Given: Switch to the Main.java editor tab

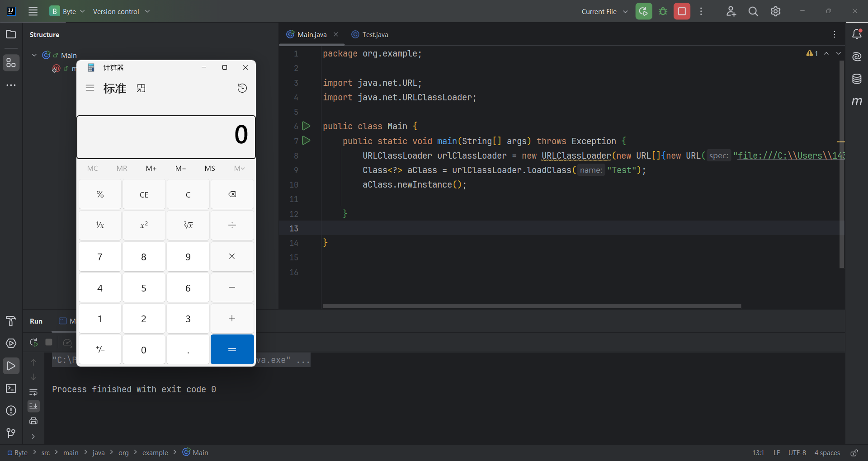Looking at the screenshot, I should [312, 34].
